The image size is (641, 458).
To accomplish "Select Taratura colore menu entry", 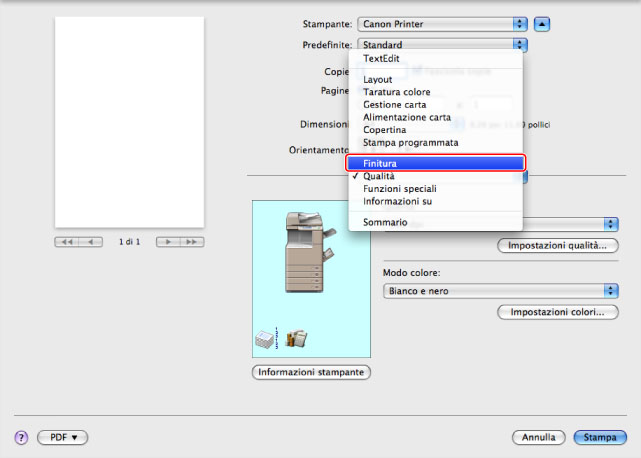I will click(x=396, y=92).
